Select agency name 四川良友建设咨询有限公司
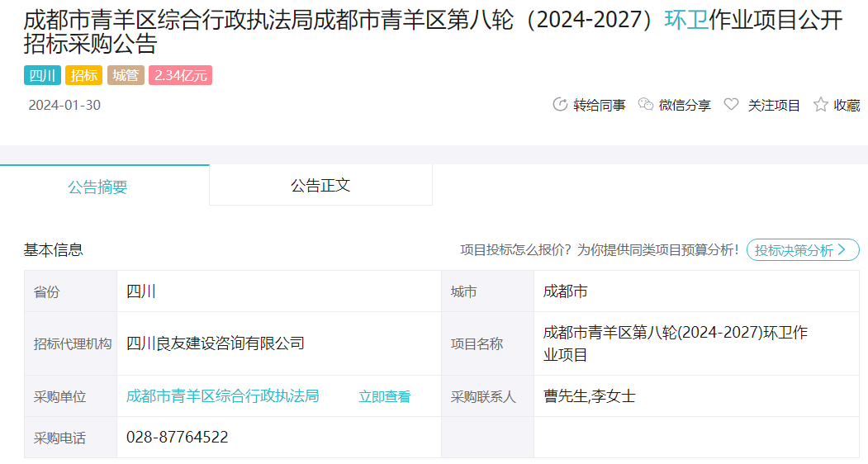This screenshot has height=464, width=868. pyautogui.click(x=216, y=343)
